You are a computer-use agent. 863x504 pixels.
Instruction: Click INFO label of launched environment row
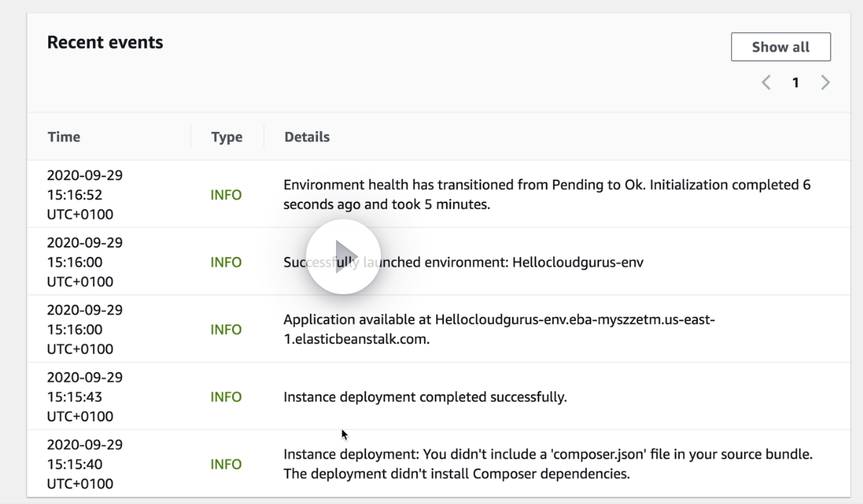[226, 262]
